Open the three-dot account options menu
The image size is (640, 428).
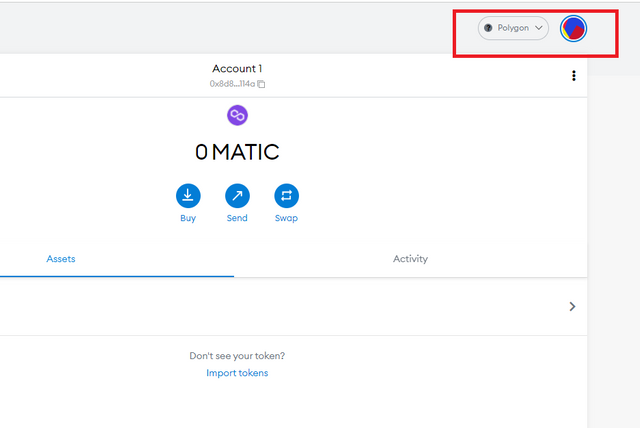point(574,75)
